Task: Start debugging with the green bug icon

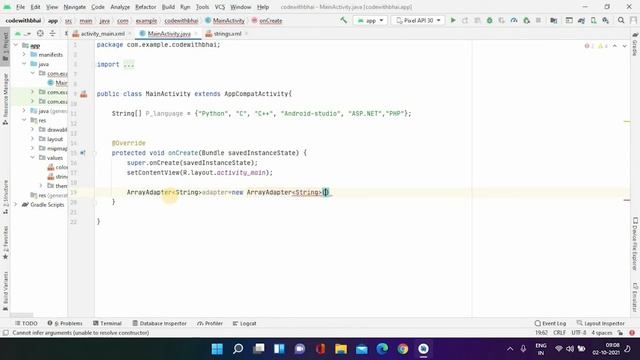Action: (x=489, y=20)
